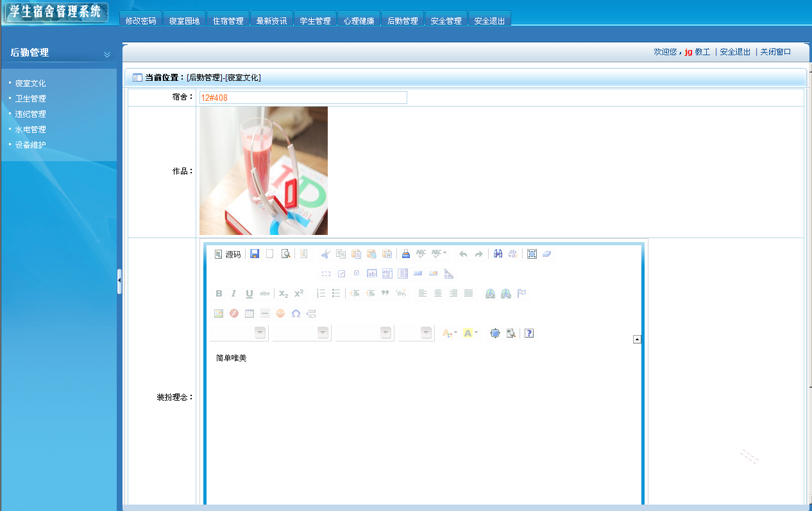This screenshot has height=511, width=812.
Task: Open 卫生管理 from the left sidebar
Action: click(30, 98)
